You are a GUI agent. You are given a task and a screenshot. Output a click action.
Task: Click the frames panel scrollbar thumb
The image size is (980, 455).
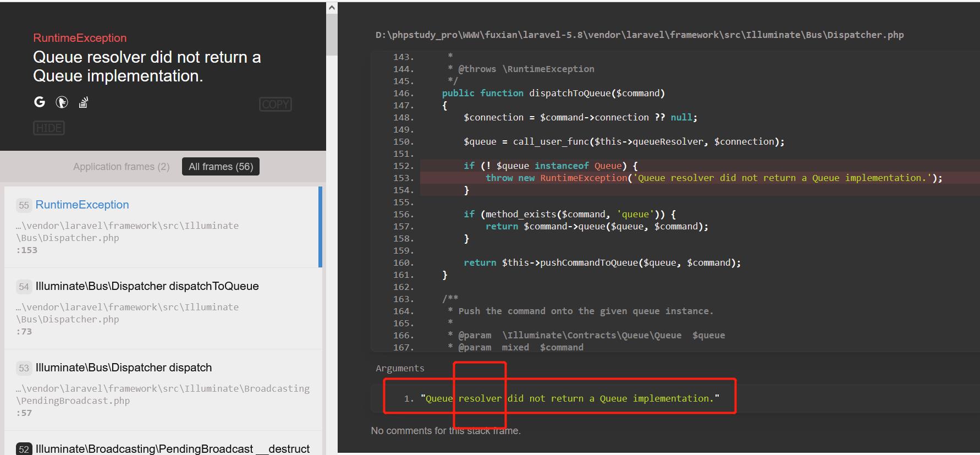click(x=332, y=35)
